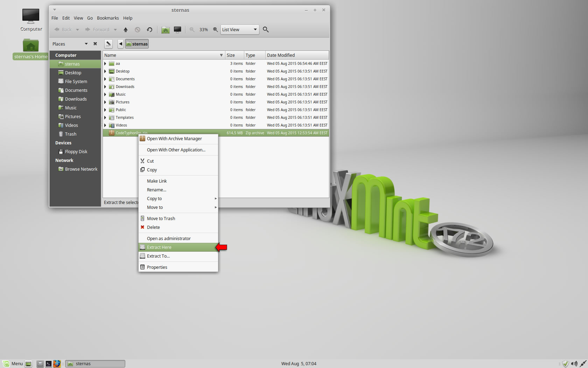The image size is (588, 368).
Task: Expand the Documents folder row
Action: [105, 79]
